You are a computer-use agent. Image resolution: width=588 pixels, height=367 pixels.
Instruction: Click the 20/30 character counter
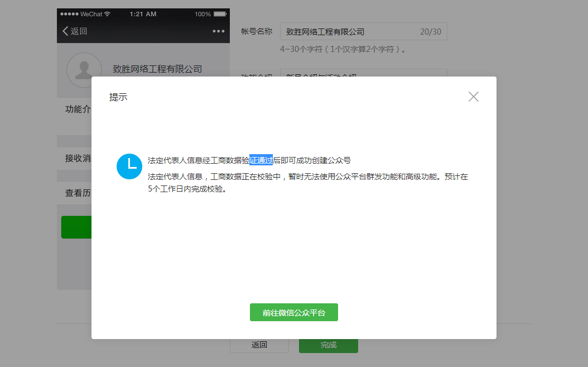431,32
